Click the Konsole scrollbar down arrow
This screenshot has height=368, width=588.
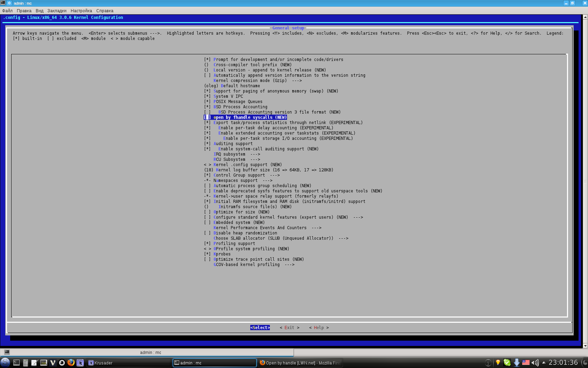[x=585, y=346]
